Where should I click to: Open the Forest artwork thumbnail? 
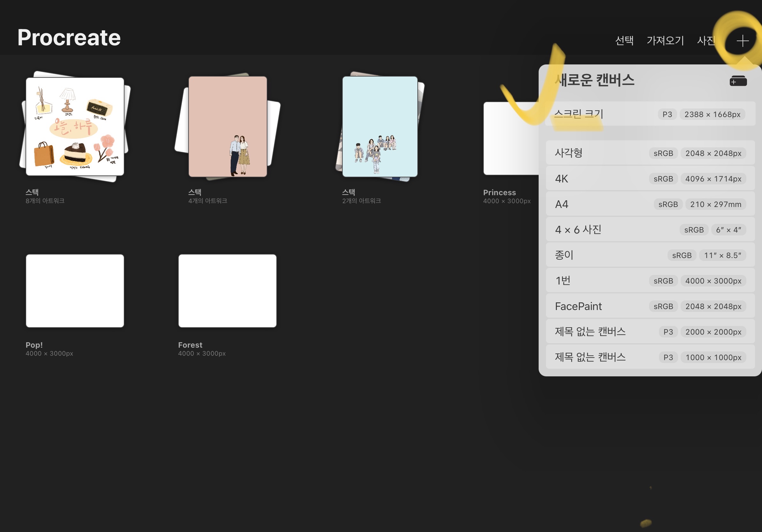(x=227, y=291)
